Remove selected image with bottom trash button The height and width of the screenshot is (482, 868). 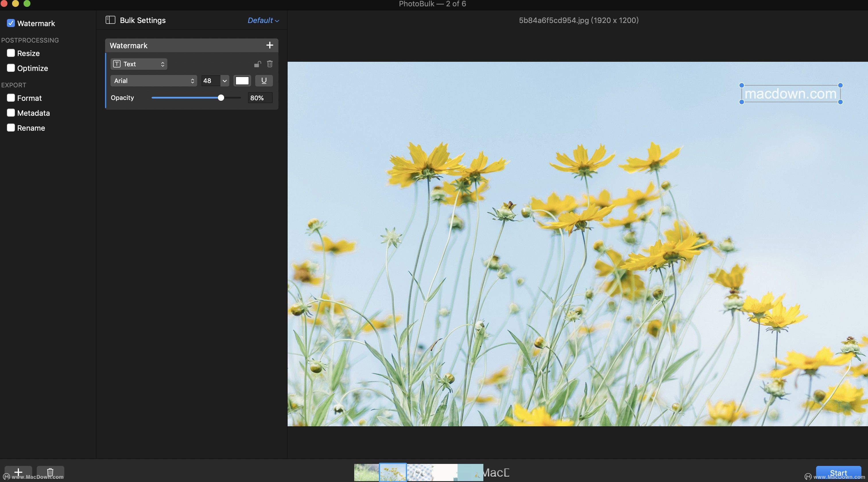[x=50, y=472]
